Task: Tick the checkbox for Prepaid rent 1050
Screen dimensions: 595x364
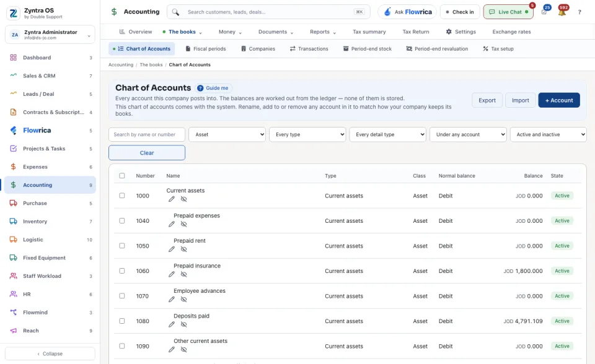Action: [x=122, y=246]
